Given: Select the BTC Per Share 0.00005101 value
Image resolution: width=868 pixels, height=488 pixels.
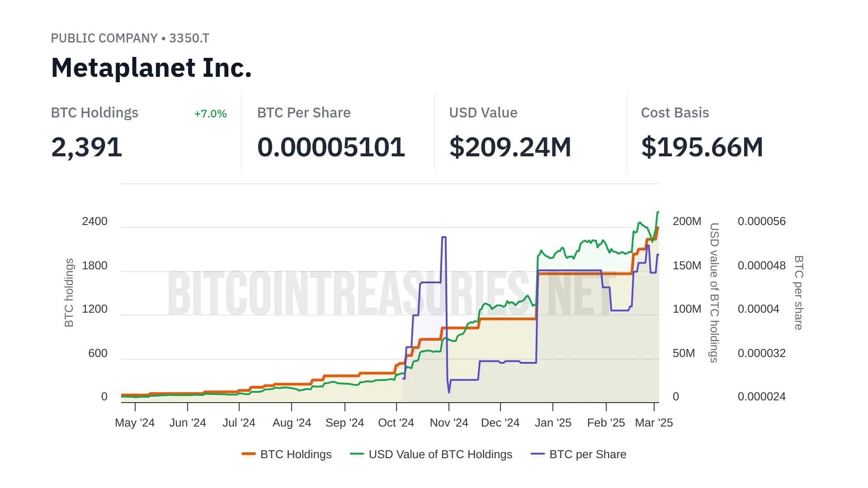Looking at the screenshot, I should coord(331,147).
